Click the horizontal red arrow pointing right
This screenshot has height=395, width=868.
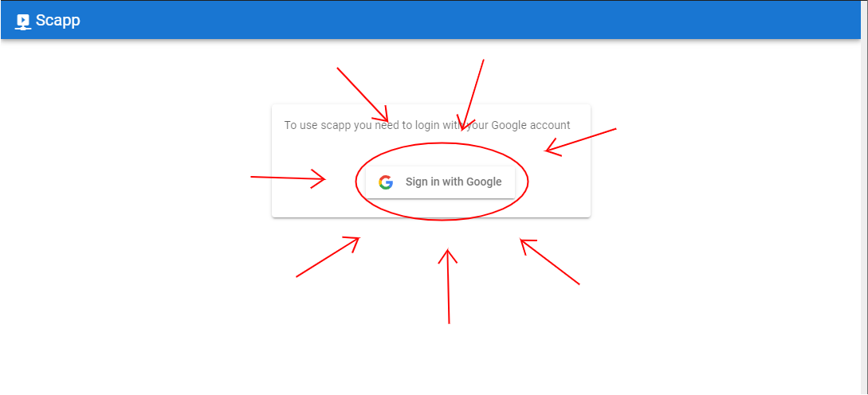click(288, 178)
